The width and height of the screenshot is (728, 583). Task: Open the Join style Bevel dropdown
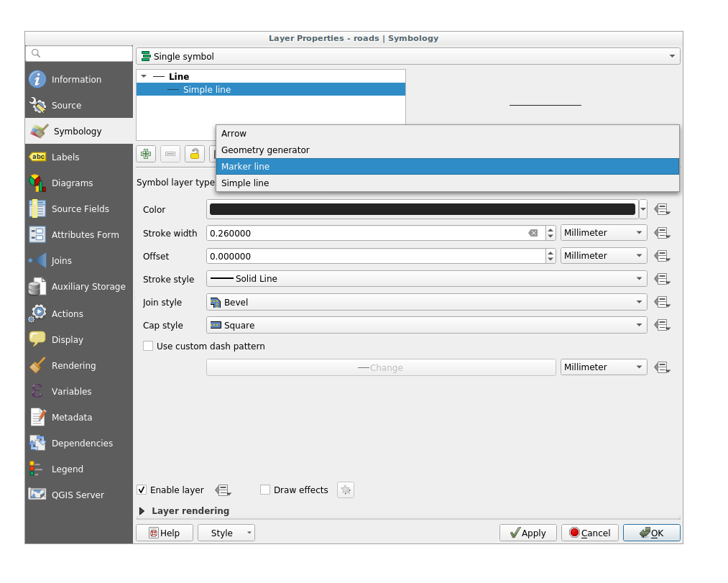pyautogui.click(x=426, y=303)
